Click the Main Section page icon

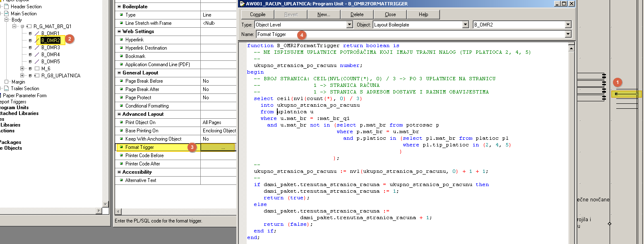point(6,14)
